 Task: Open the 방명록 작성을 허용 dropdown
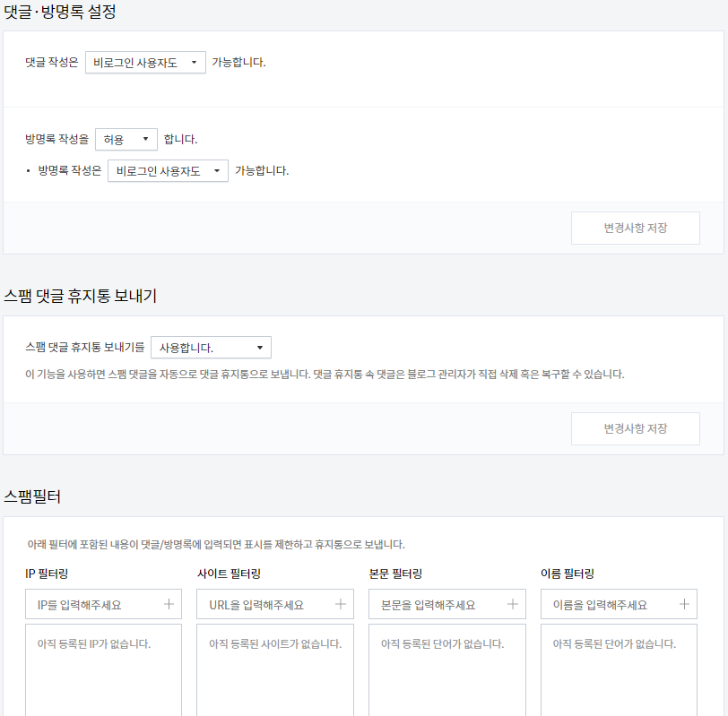(126, 139)
